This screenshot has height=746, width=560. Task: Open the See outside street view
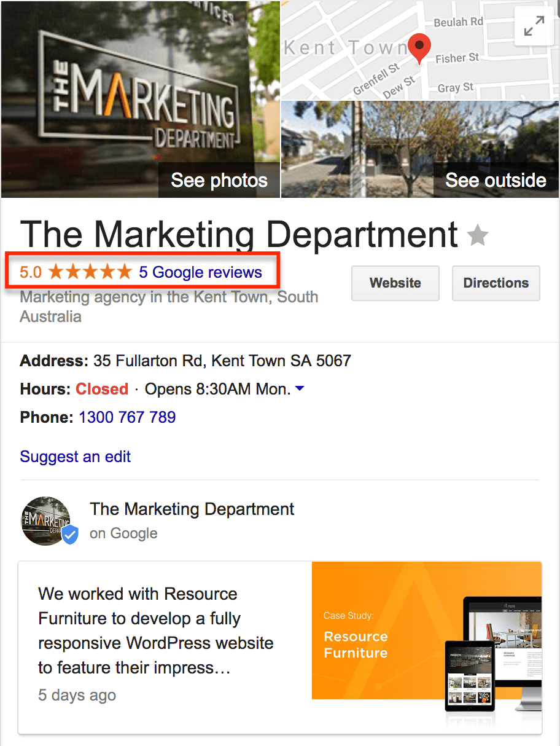(496, 180)
